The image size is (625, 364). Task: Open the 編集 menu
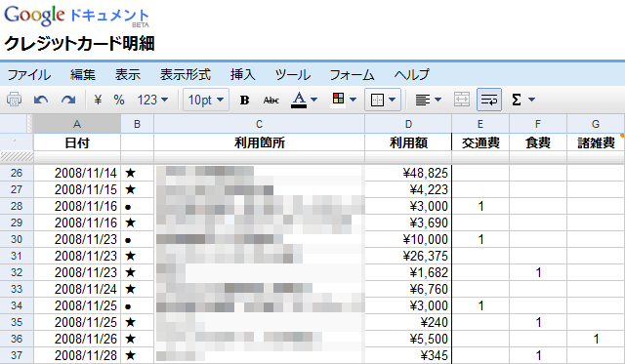click(83, 74)
